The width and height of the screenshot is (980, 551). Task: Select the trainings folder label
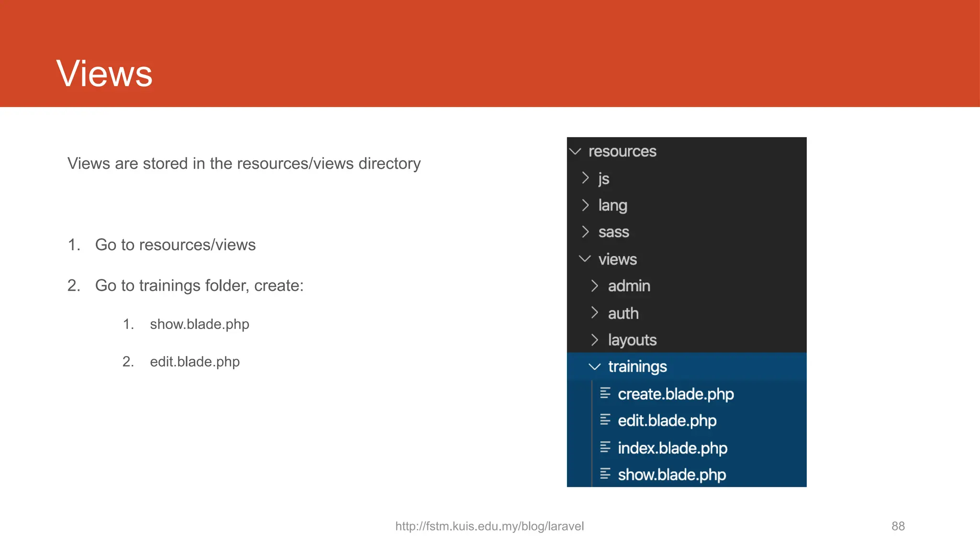tap(637, 367)
